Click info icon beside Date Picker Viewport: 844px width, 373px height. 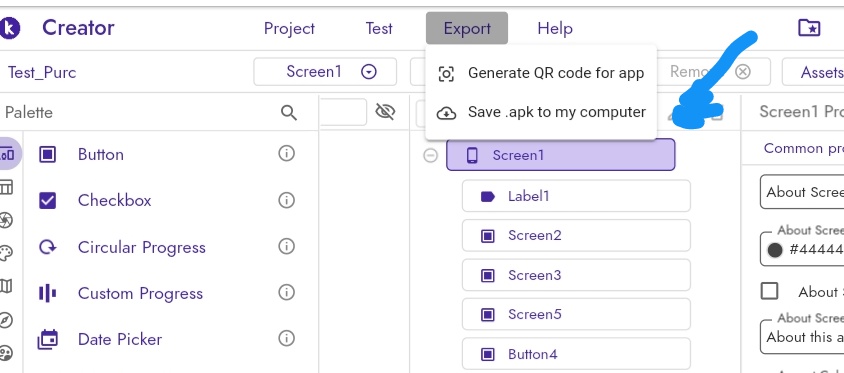pos(286,339)
